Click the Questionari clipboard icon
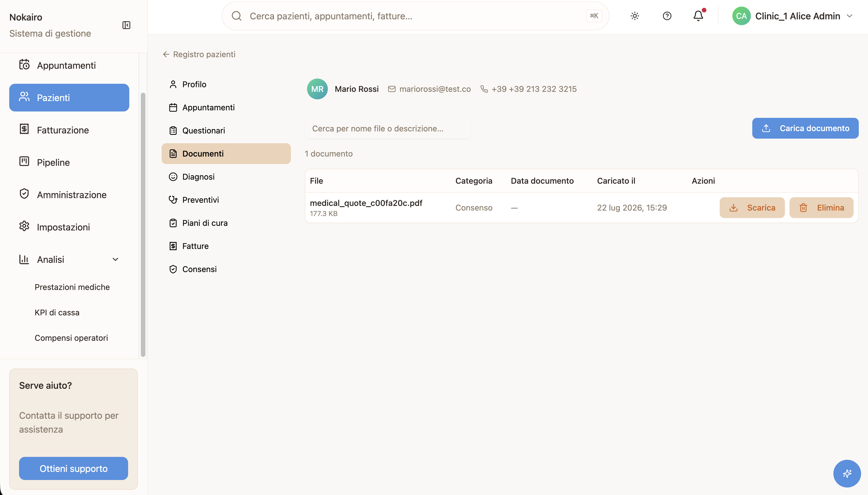This screenshot has width=868, height=495. point(173,131)
